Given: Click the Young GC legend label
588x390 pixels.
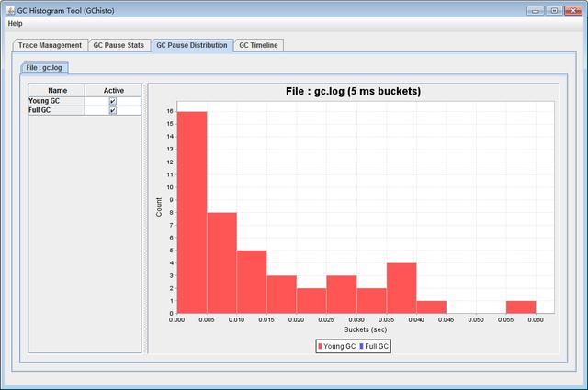Looking at the screenshot, I should pyautogui.click(x=339, y=346).
